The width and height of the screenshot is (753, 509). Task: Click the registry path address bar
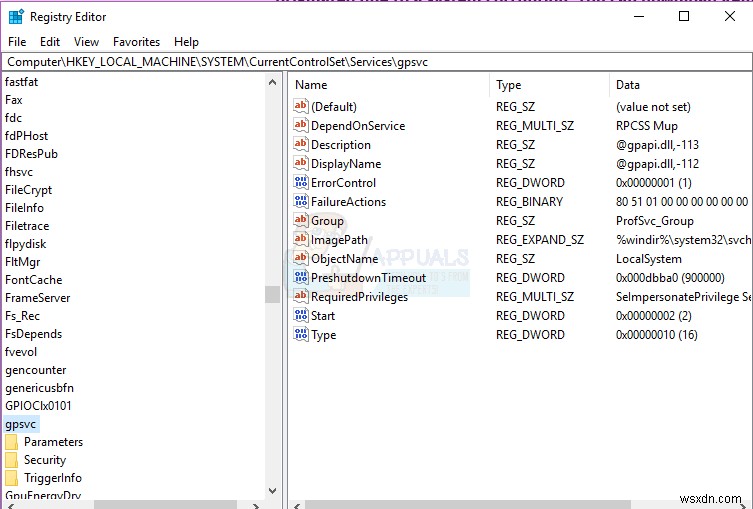(376, 62)
